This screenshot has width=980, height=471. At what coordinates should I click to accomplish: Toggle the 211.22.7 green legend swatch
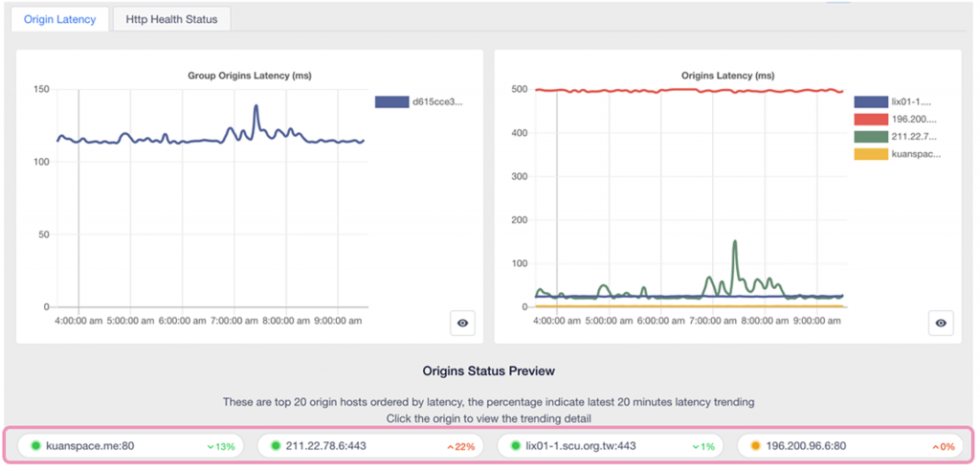(869, 136)
